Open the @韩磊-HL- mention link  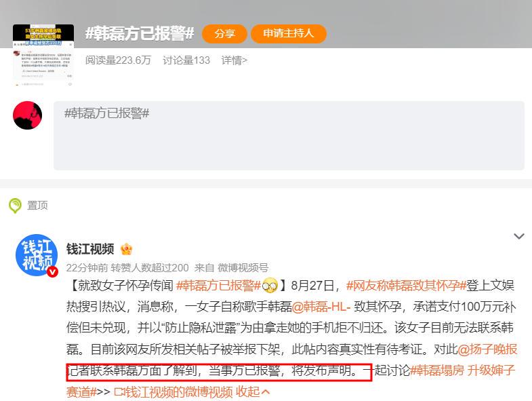coord(321,307)
